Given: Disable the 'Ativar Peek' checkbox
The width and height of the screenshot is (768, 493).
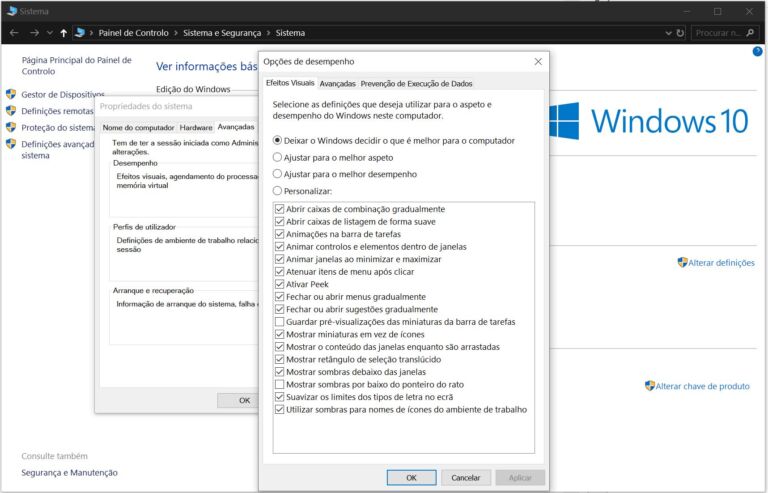Looking at the screenshot, I should (279, 284).
